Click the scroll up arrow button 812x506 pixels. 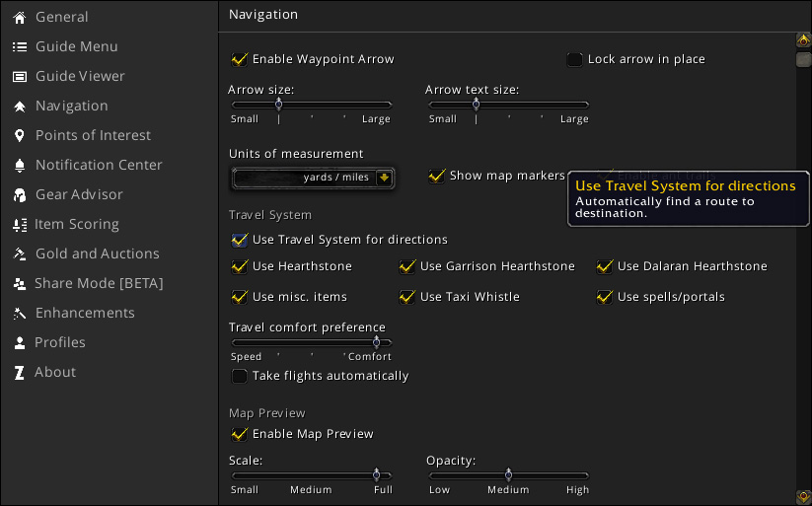pos(803,40)
